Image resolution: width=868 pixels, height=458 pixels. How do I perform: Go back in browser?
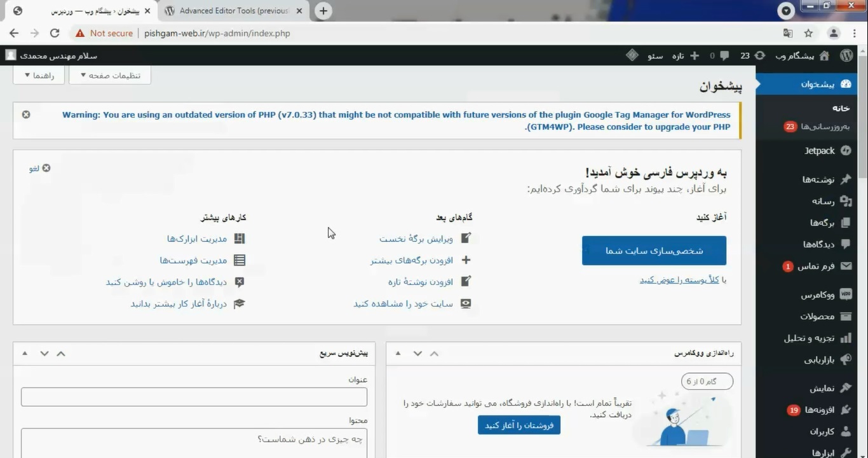pos(14,33)
